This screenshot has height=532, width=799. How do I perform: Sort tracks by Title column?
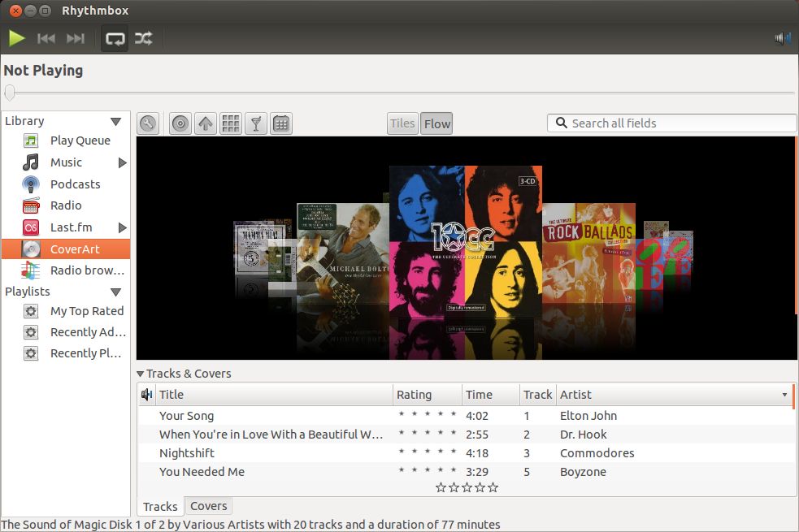click(274, 395)
